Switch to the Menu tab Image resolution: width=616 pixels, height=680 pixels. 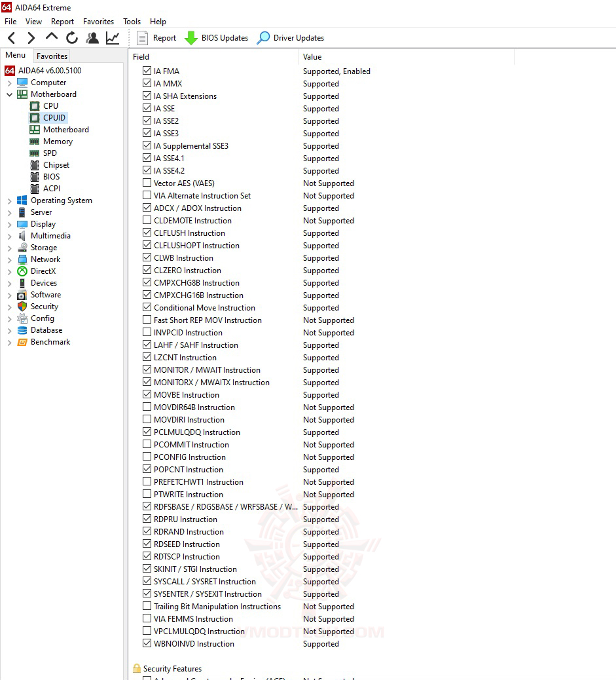point(16,55)
